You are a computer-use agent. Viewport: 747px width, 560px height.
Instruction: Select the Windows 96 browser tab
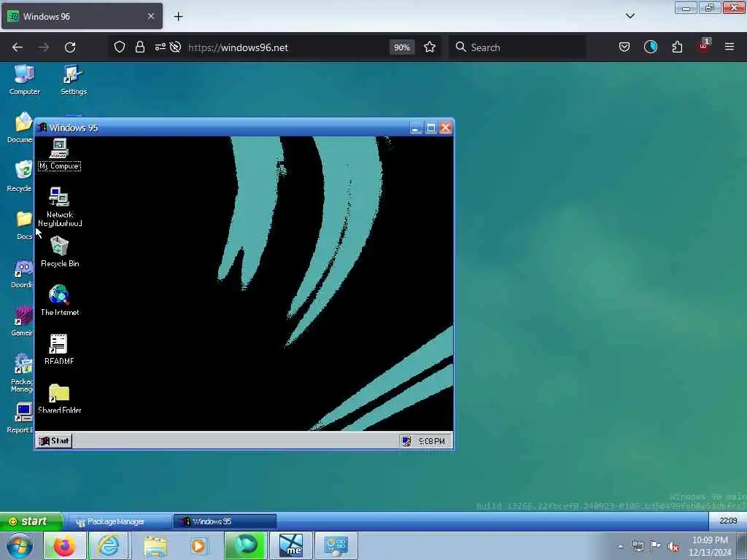tap(82, 16)
